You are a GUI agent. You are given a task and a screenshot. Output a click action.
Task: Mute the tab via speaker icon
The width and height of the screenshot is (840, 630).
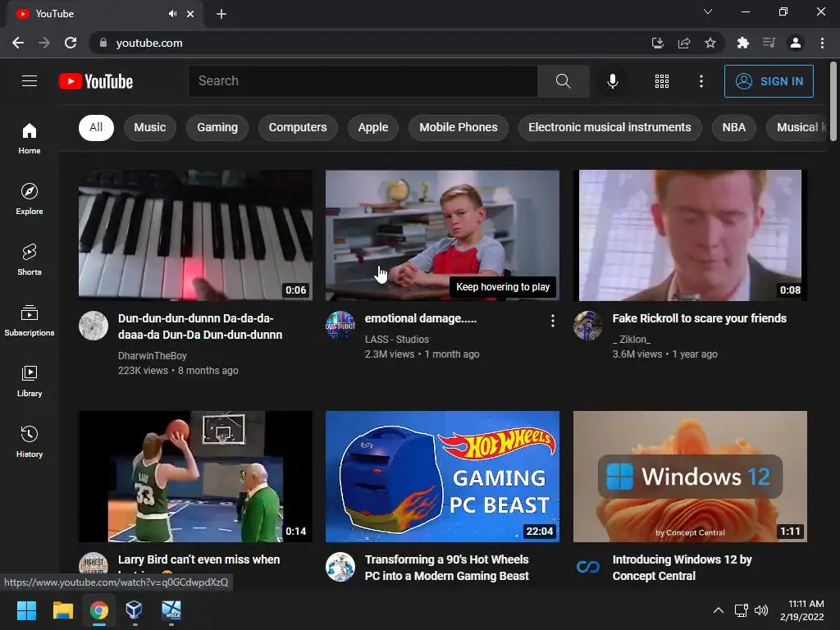click(172, 14)
